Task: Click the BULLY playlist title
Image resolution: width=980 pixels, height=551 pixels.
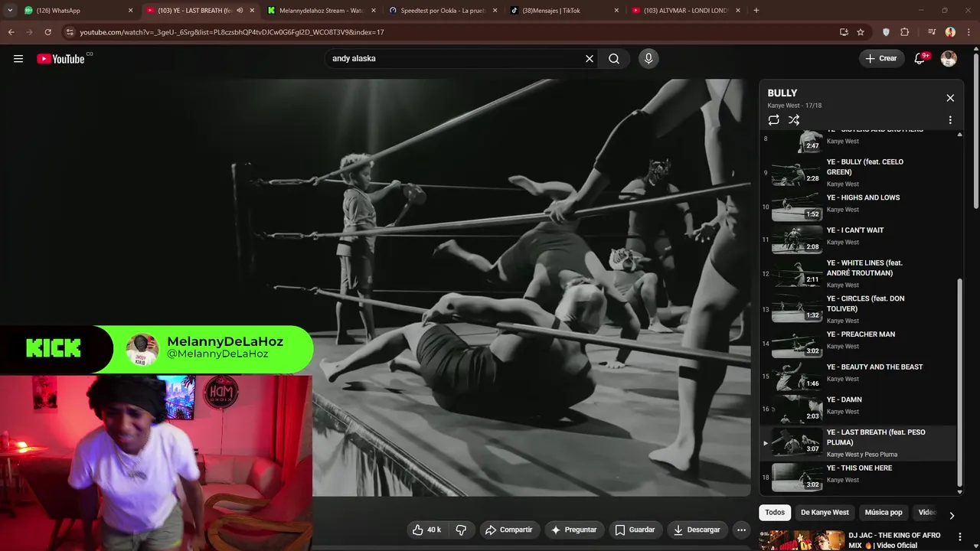Action: [782, 93]
